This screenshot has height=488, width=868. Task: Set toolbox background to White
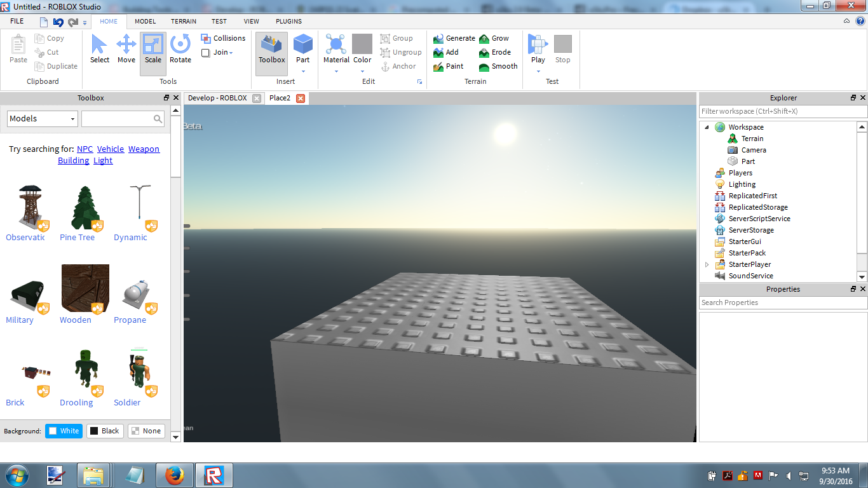pyautogui.click(x=64, y=431)
